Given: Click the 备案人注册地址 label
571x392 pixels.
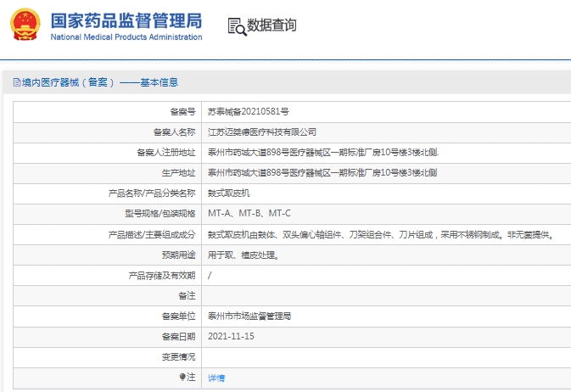Looking at the screenshot, I should [166, 152].
